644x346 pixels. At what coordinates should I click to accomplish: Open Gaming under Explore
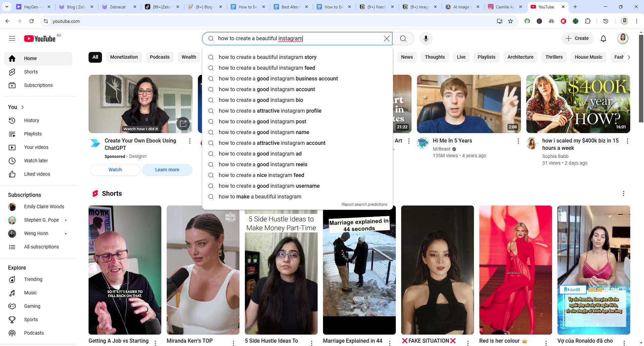tap(38, 306)
